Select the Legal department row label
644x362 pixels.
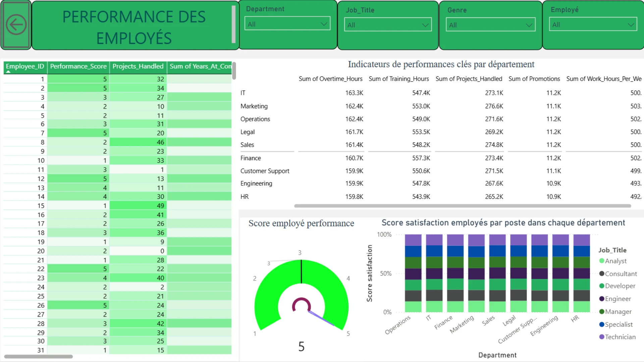pos(248,132)
